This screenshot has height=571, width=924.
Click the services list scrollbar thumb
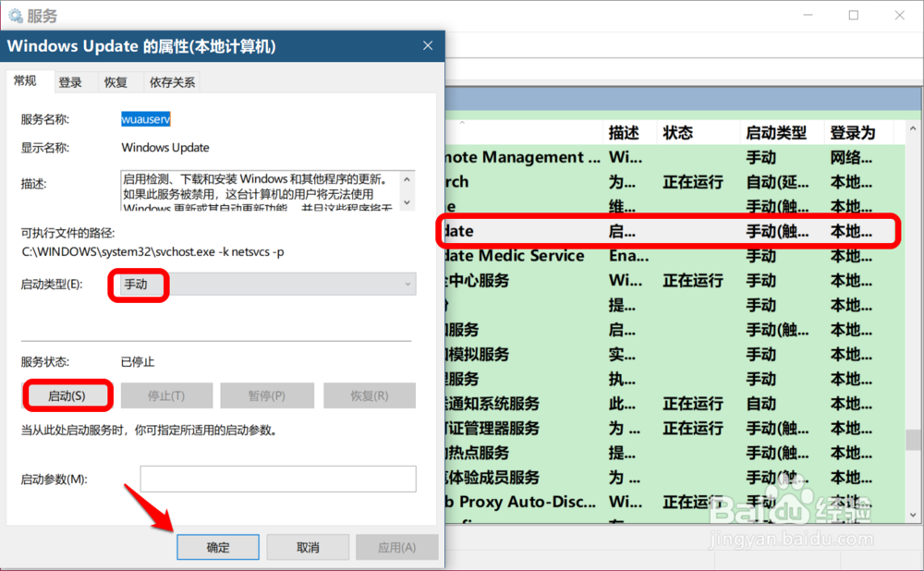point(913,440)
